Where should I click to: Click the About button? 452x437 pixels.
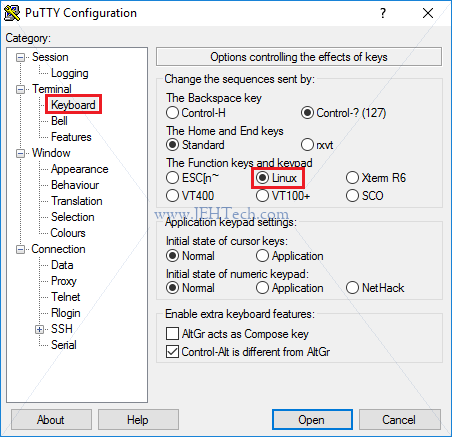(x=51, y=420)
